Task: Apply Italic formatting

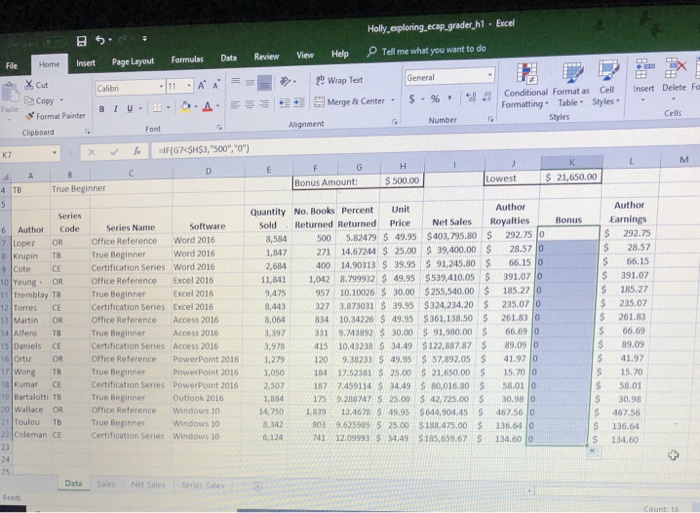Action: point(116,108)
